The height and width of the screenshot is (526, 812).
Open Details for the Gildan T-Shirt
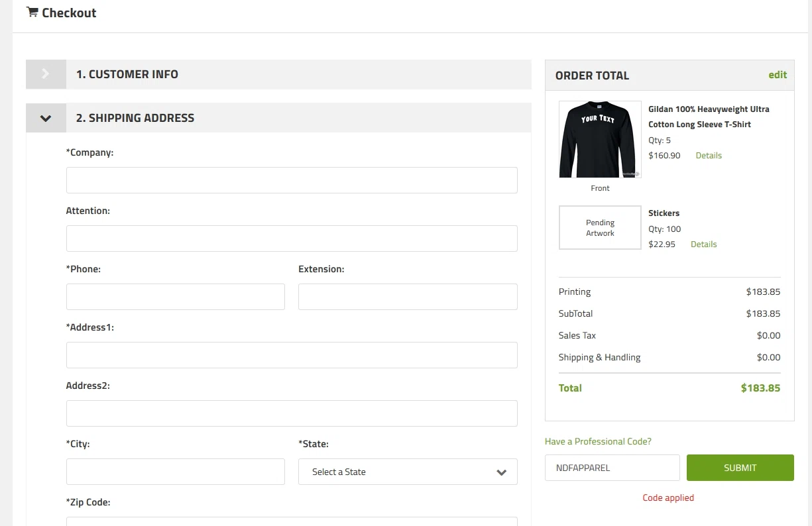(709, 156)
